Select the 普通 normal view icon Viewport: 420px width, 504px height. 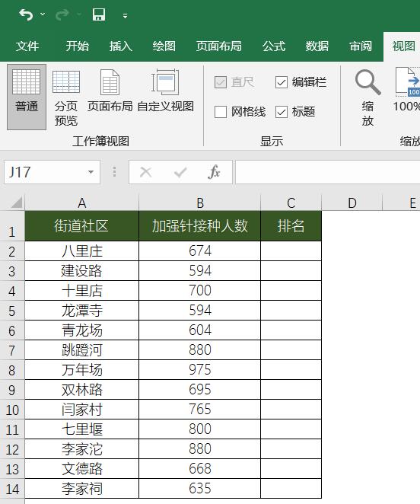click(27, 97)
